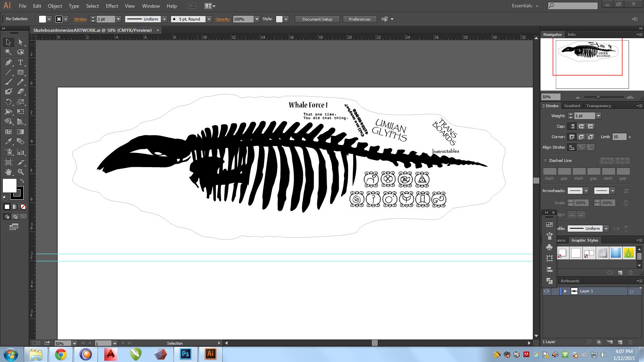Create new layer in Layers panel

point(620,342)
